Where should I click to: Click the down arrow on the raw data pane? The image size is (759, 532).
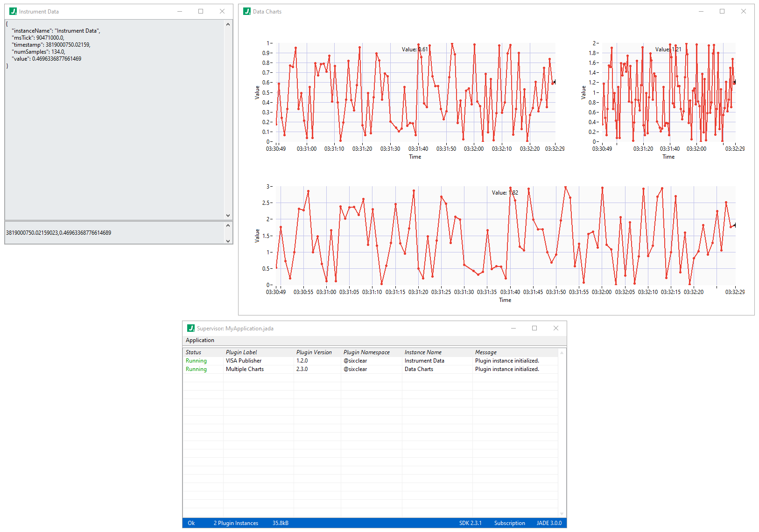point(228,241)
